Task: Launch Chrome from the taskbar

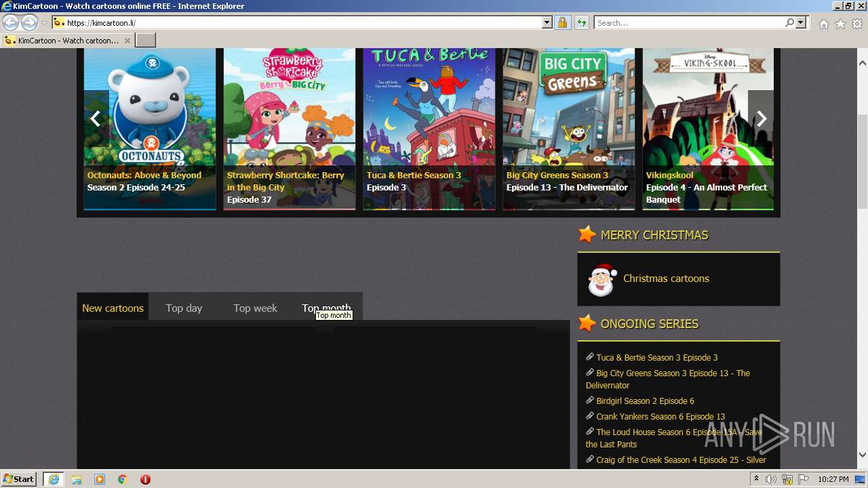Action: coord(123,479)
